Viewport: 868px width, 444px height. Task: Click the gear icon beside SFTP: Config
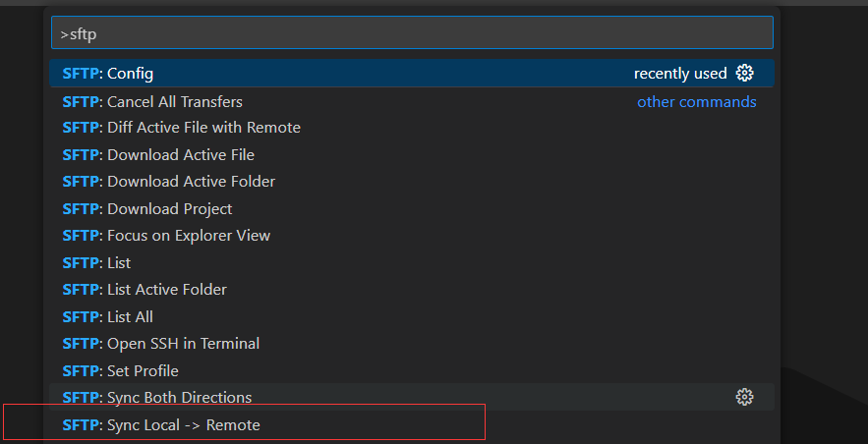coord(744,73)
